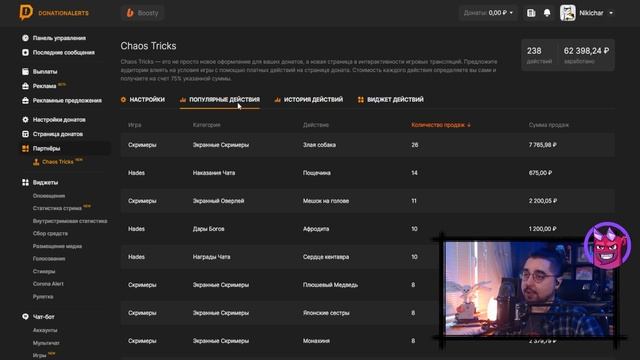The image size is (640, 360).
Task: Sort by Категория column header
Action: (207, 125)
